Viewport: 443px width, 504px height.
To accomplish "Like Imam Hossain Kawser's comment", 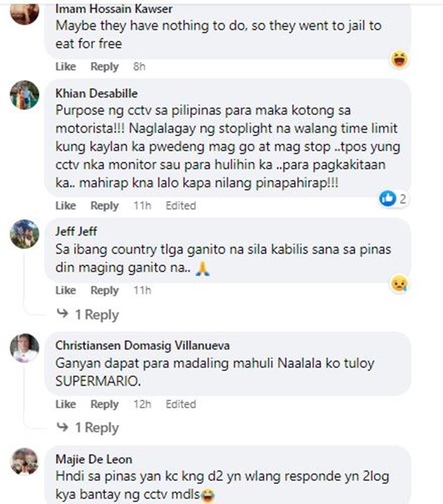I will pyautogui.click(x=66, y=67).
